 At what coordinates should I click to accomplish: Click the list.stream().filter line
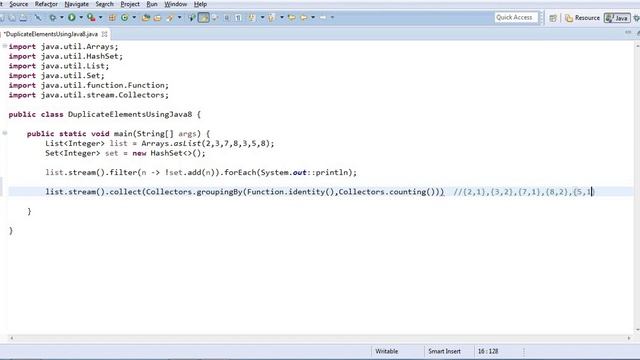[x=201, y=173]
